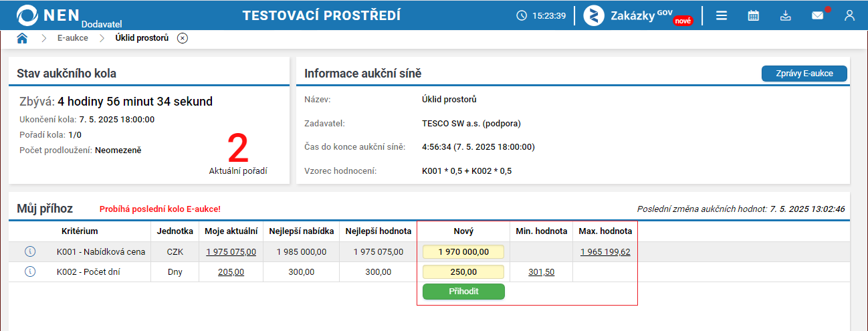Click the remaining time countdown text
This screenshot has width=868, height=331.
pyautogui.click(x=135, y=102)
